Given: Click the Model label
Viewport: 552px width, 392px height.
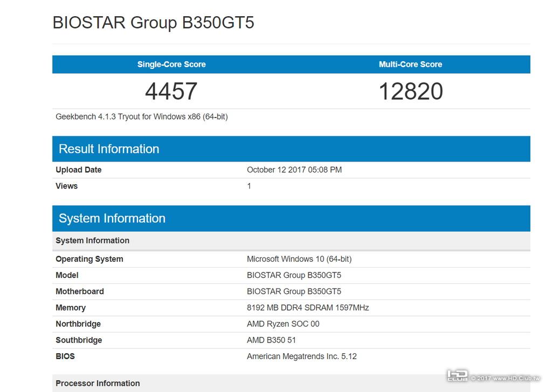Looking at the screenshot, I should (67, 275).
